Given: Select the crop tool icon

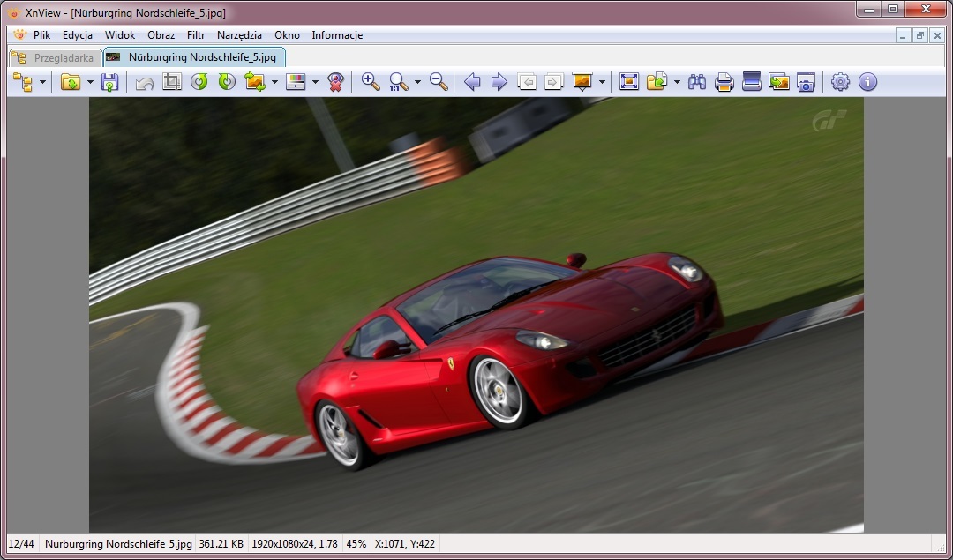Looking at the screenshot, I should click(172, 81).
